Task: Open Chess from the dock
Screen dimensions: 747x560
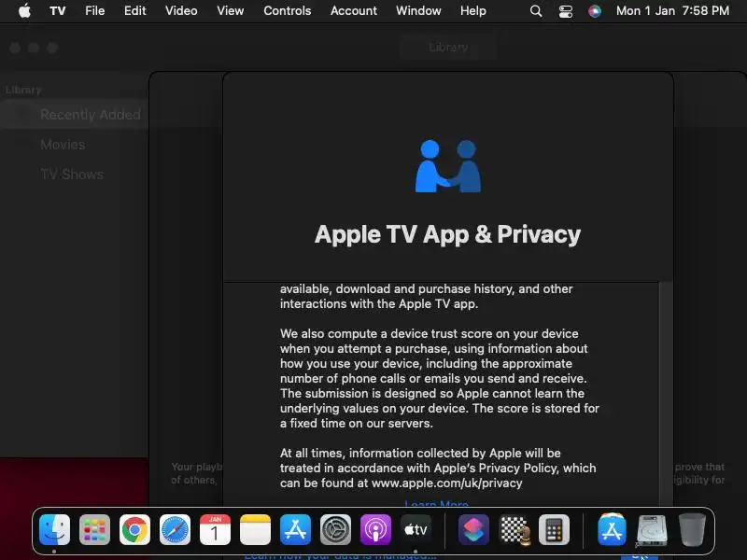Action: [514, 529]
